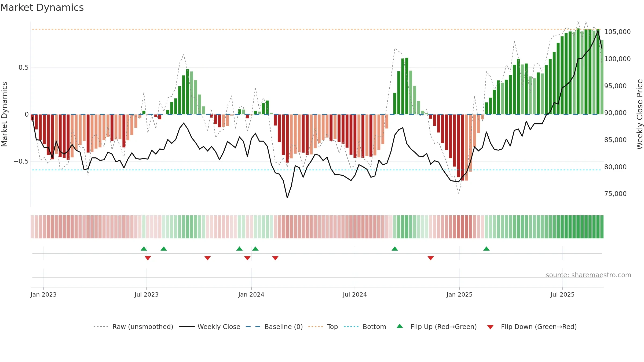Click the Flip Down marker right after Jul 2023
Viewport: 644px width, 362px height.
(148, 258)
